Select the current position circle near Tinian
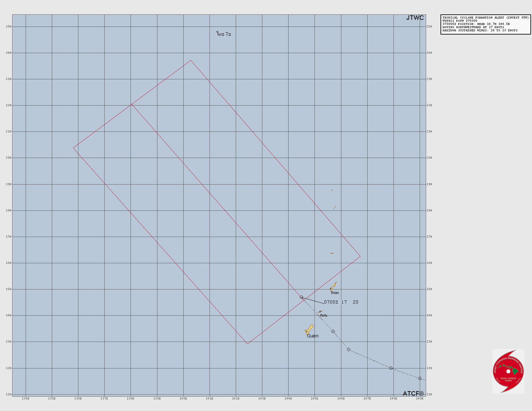The image size is (532, 411). pos(301,297)
